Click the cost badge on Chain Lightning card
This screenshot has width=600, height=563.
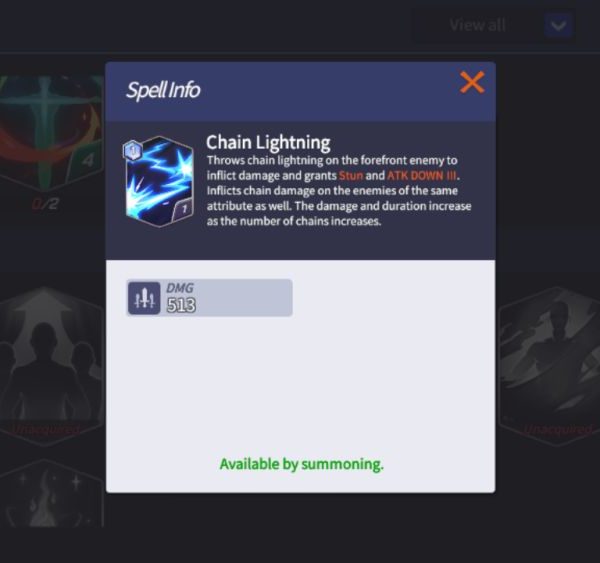183,210
